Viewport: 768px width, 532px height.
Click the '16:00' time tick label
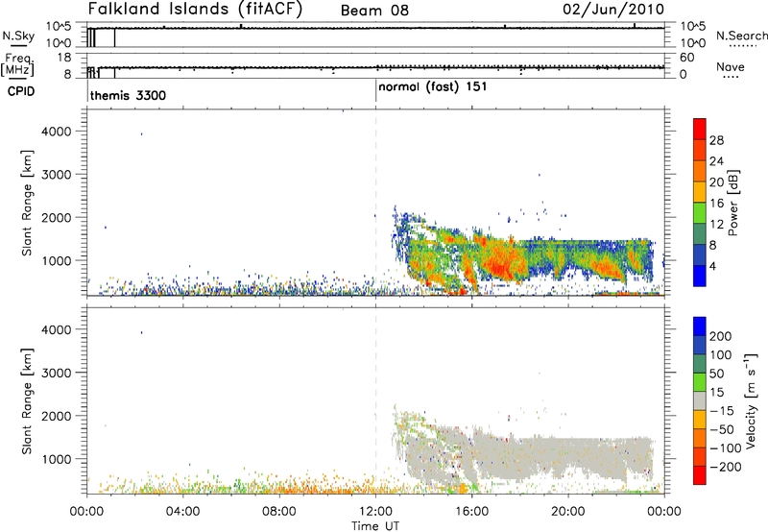(471, 512)
